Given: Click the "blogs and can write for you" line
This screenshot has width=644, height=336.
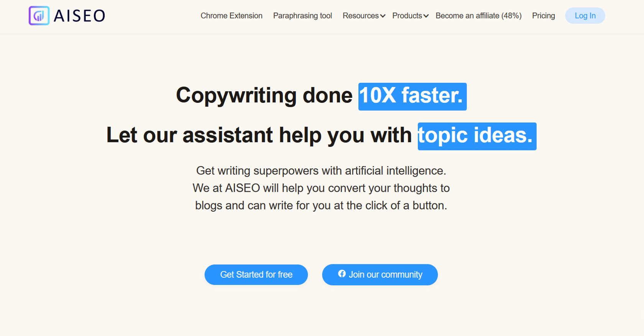Looking at the screenshot, I should [x=321, y=206].
